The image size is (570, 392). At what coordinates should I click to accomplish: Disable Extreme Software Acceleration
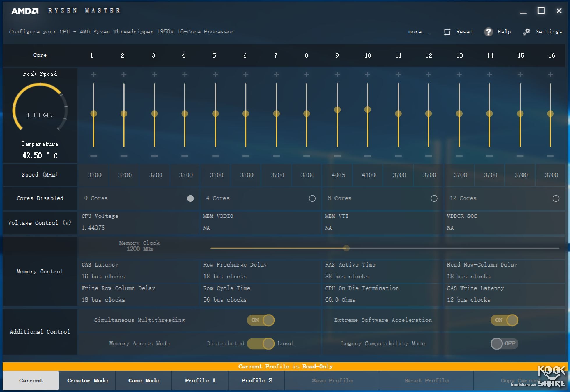click(504, 320)
